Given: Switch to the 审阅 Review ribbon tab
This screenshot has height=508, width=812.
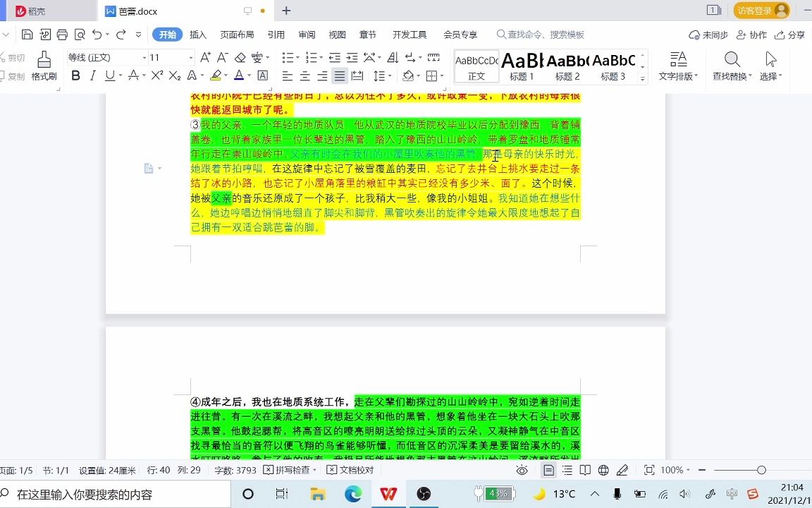Looking at the screenshot, I should [306, 34].
